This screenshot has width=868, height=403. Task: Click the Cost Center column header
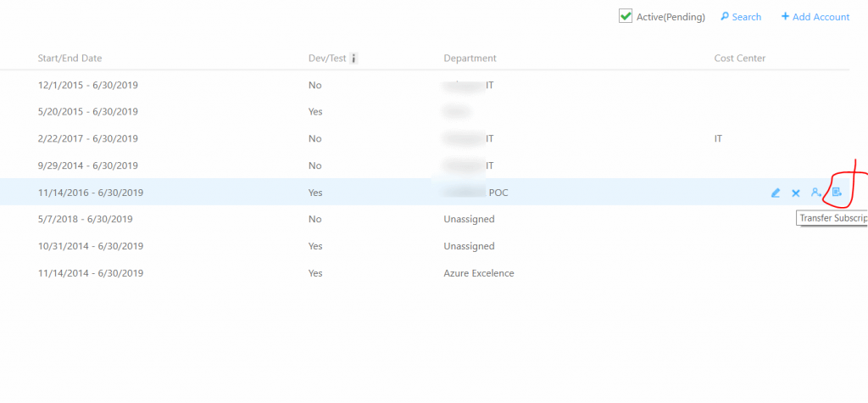(x=739, y=59)
